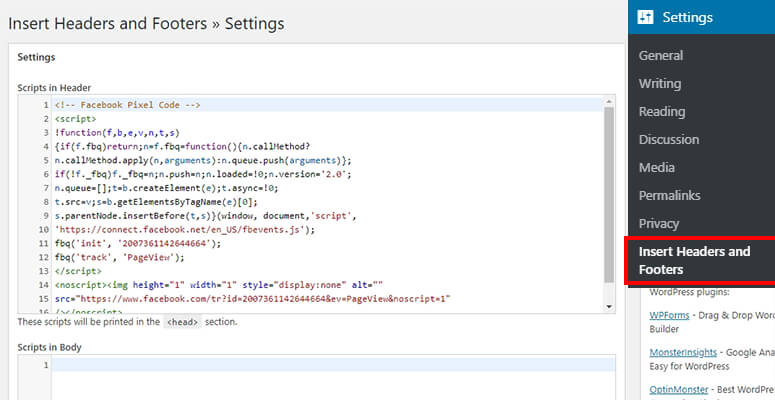Follow the OptinMonster plugin link
This screenshot has width=775, height=400.
pyautogui.click(x=679, y=390)
